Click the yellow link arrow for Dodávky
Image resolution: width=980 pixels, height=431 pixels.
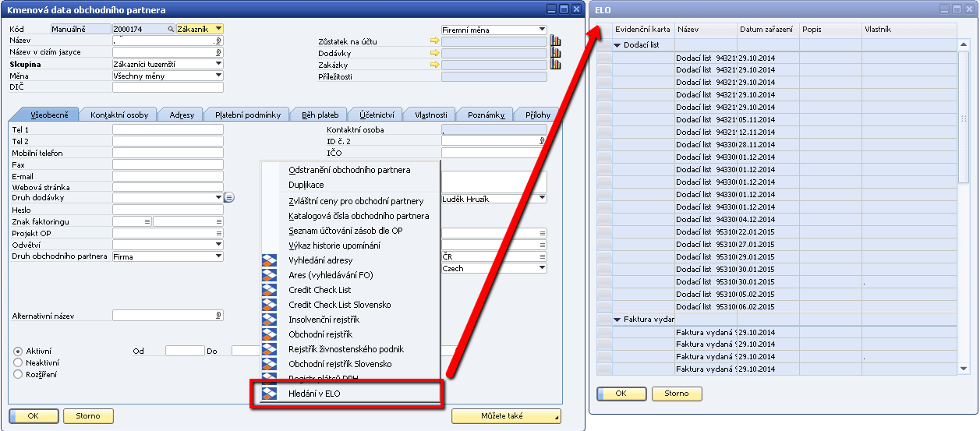(434, 53)
